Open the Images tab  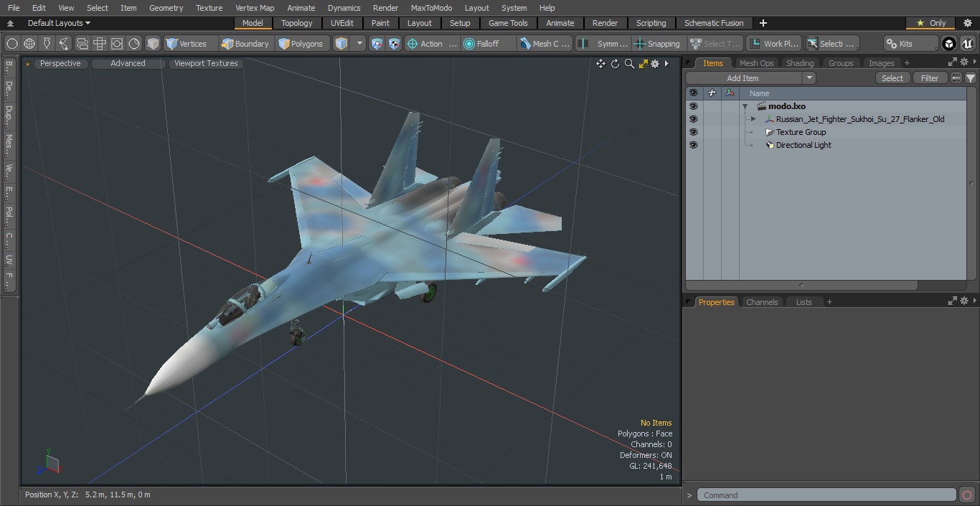881,63
